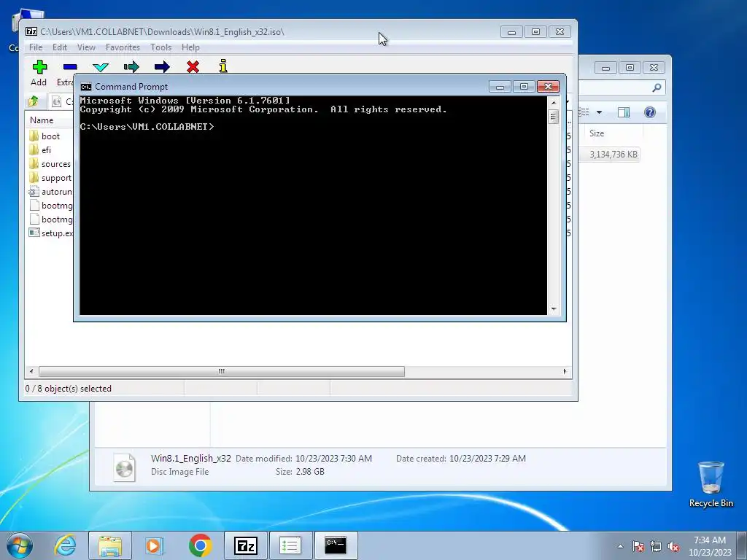Open the Favorites menu
747x560 pixels.
tap(123, 47)
